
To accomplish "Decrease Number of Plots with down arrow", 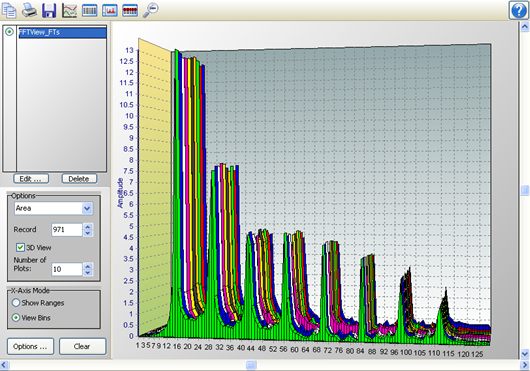I will tap(88, 272).
